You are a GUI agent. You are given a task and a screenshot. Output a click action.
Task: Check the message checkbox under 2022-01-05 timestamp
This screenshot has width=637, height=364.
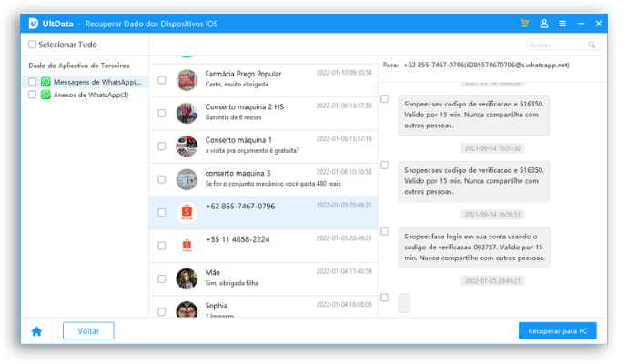[x=385, y=298]
